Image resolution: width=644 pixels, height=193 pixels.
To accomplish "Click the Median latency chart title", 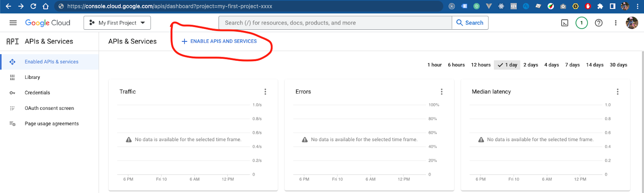I will (491, 92).
